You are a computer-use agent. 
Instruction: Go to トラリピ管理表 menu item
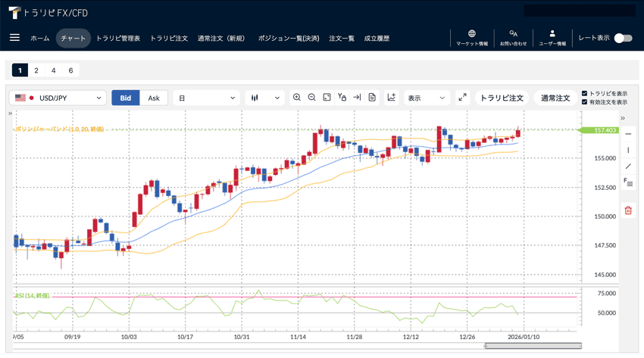[x=118, y=38]
